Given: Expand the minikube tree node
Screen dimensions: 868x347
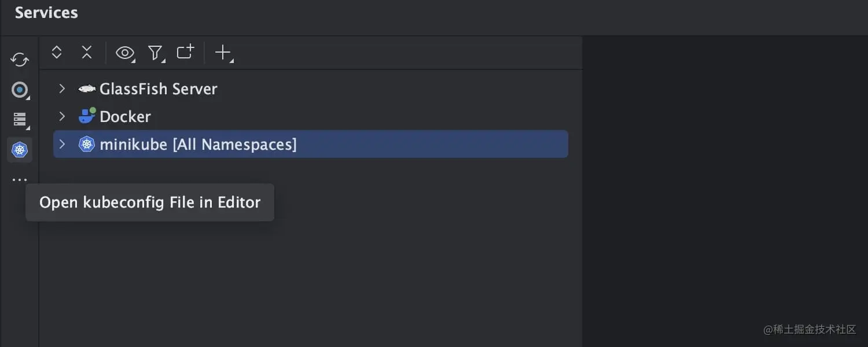Looking at the screenshot, I should [62, 144].
